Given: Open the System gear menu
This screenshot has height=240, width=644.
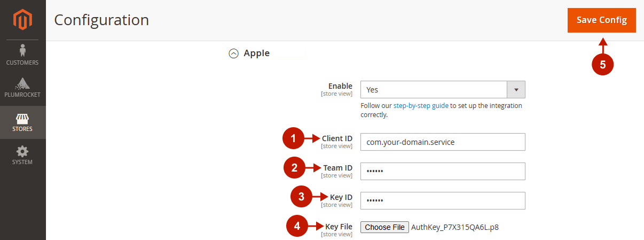Looking at the screenshot, I should pos(22,155).
